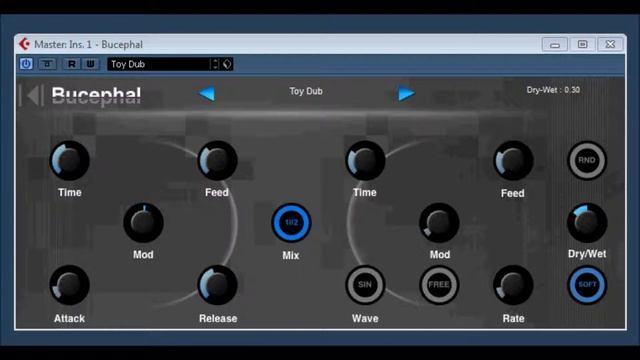This screenshot has width=640, height=360.
Task: Click the Rate knob
Action: 513,285
